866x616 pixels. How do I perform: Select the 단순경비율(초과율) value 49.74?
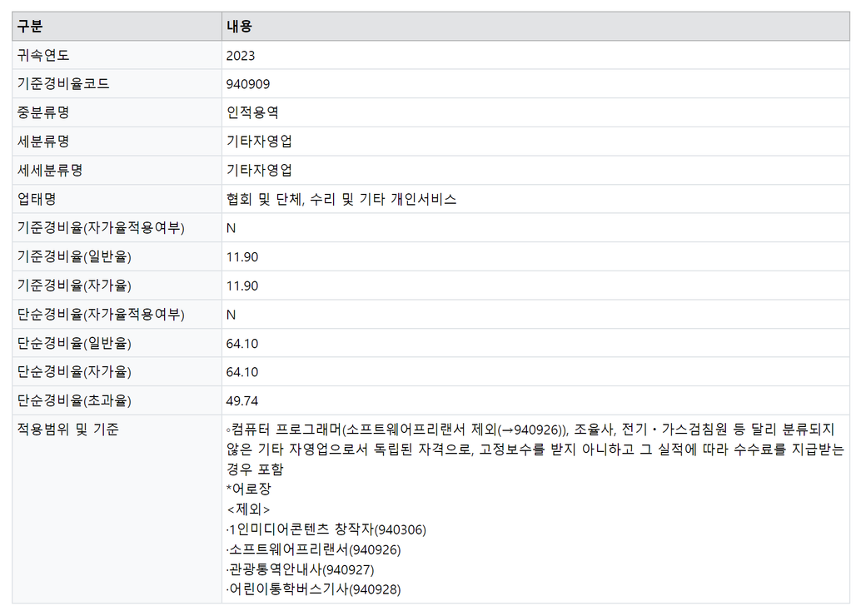pyautogui.click(x=242, y=400)
